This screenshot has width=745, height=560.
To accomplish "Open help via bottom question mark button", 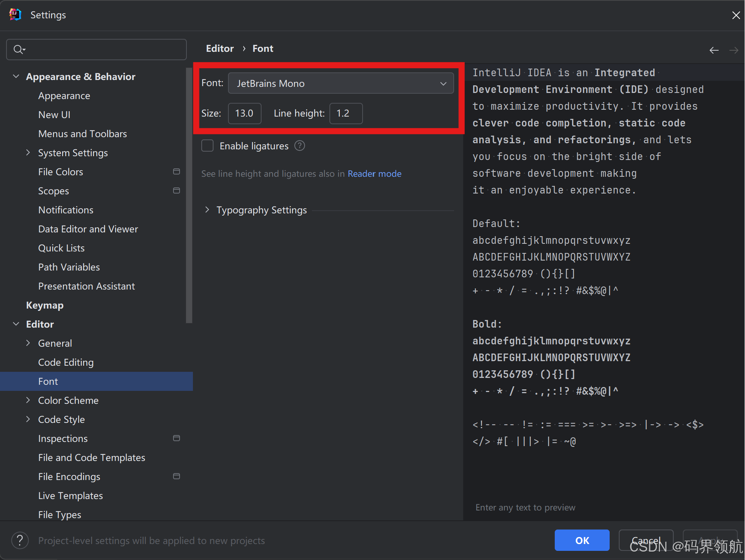I will point(20,540).
